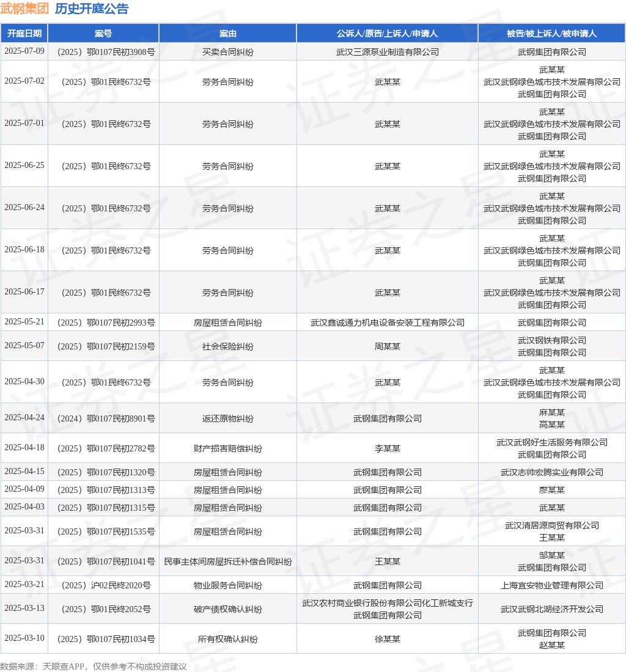Click case number (2025)鄂0107民初1313号
The height and width of the screenshot is (672, 626).
point(106,490)
